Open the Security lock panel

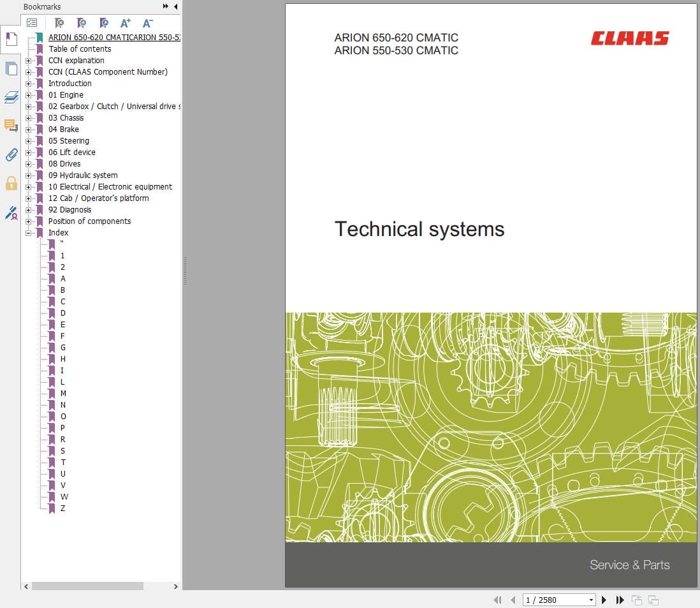click(11, 183)
